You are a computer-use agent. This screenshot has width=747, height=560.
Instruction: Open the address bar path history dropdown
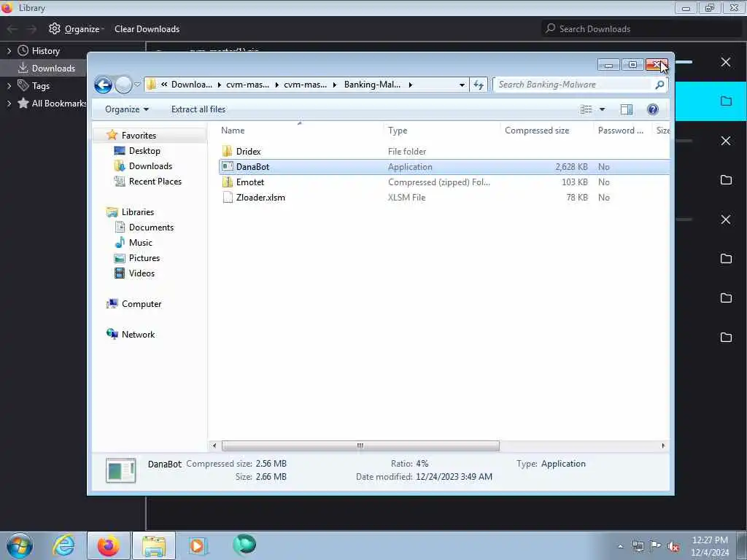pyautogui.click(x=462, y=85)
